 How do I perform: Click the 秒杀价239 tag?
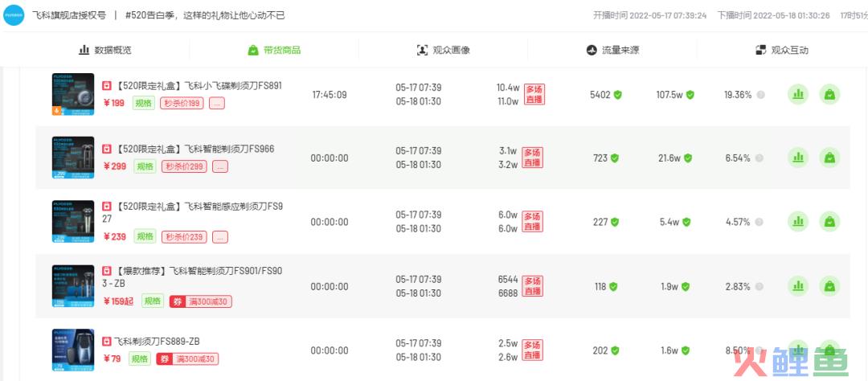[184, 237]
